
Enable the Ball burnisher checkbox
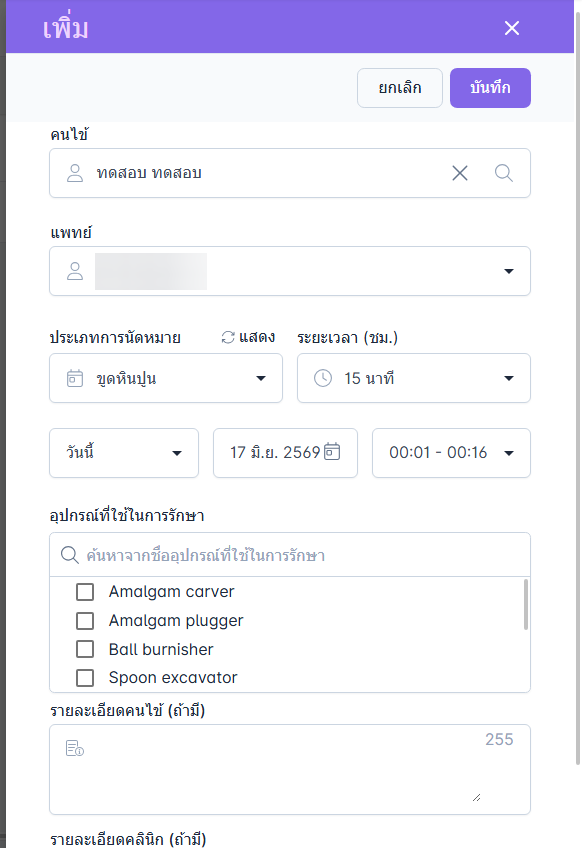pyautogui.click(x=85, y=648)
